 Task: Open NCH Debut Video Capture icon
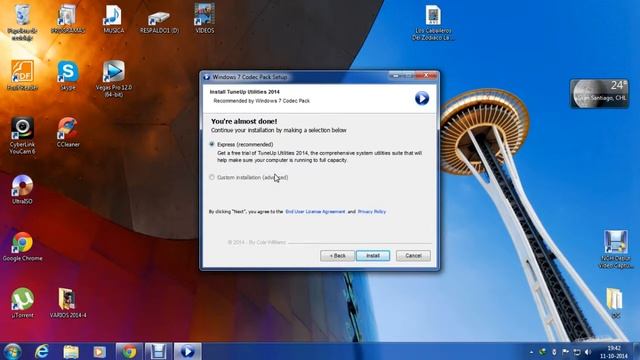pos(616,249)
